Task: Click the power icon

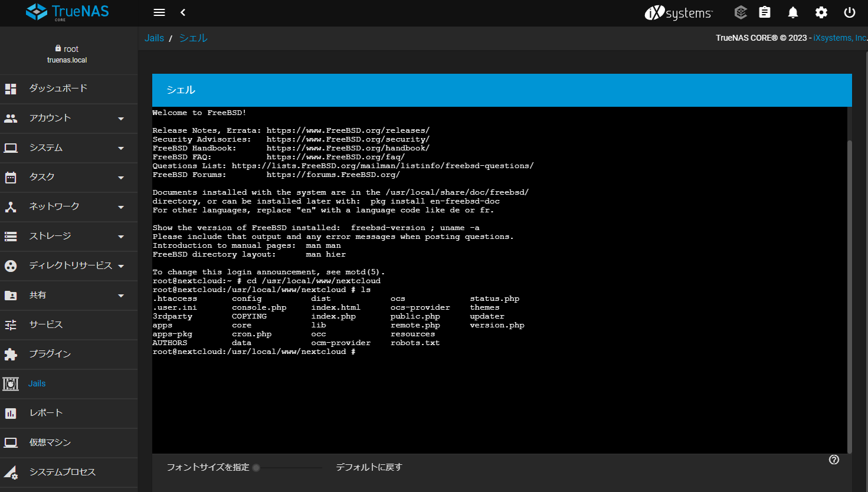Action: tap(850, 12)
